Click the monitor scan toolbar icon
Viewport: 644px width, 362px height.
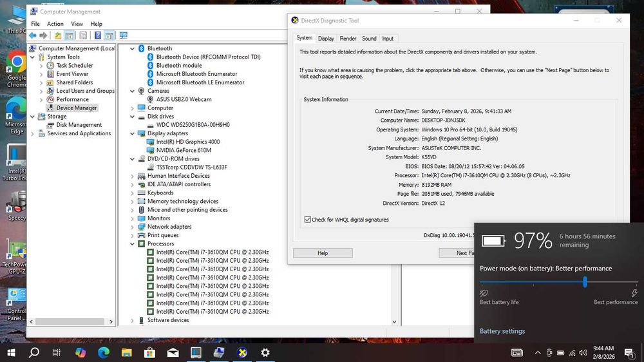[x=123, y=35]
